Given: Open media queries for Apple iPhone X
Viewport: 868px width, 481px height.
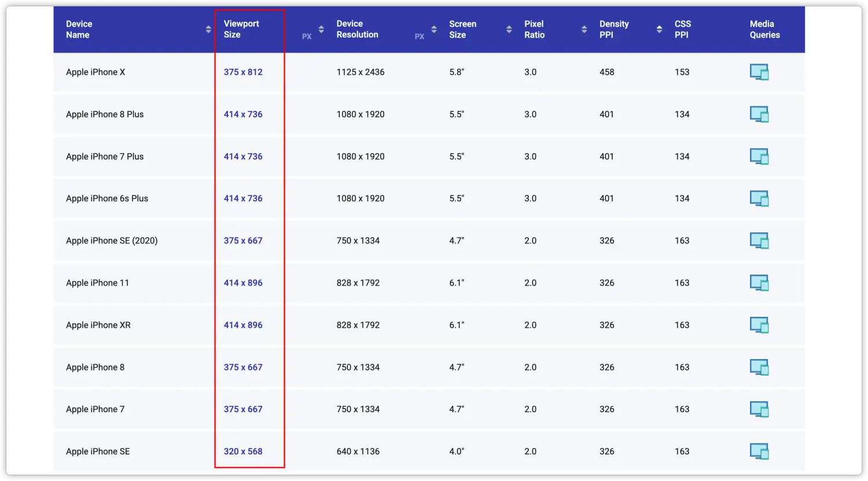Looking at the screenshot, I should pyautogui.click(x=759, y=72).
